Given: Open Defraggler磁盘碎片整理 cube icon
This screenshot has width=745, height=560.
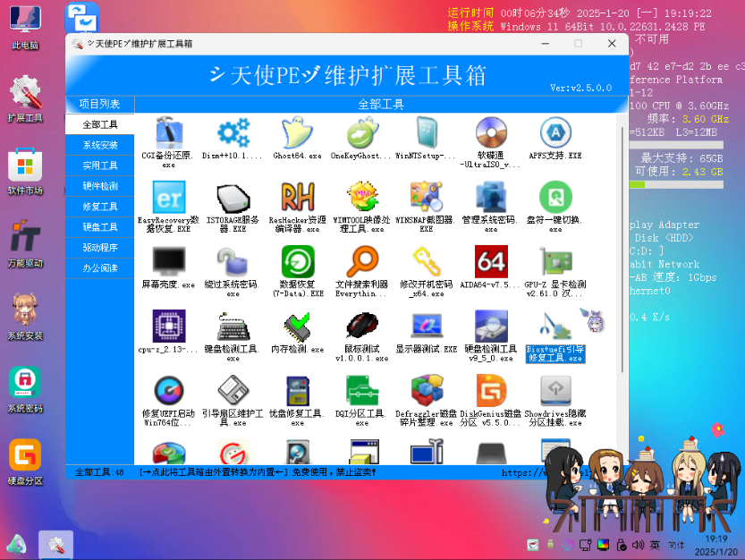Looking at the screenshot, I should coord(427,391).
